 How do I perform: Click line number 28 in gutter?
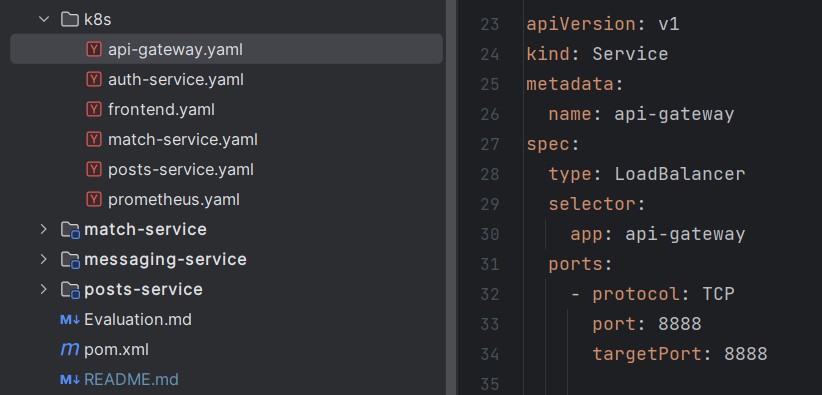[x=490, y=174]
